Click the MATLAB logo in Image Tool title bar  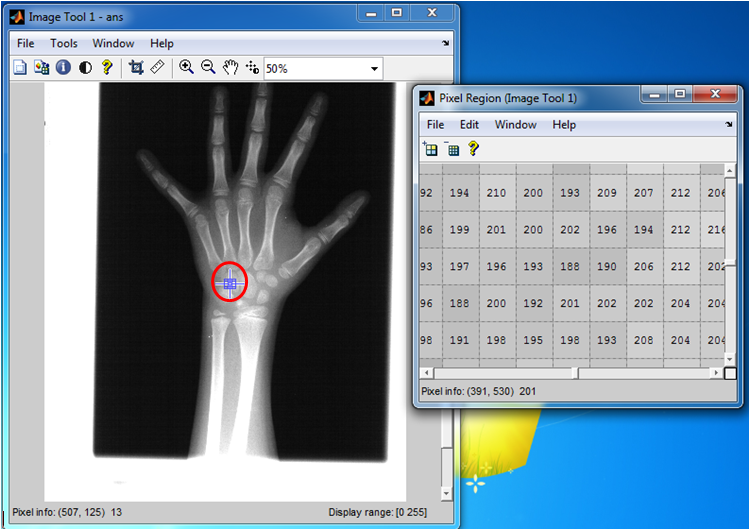click(17, 17)
